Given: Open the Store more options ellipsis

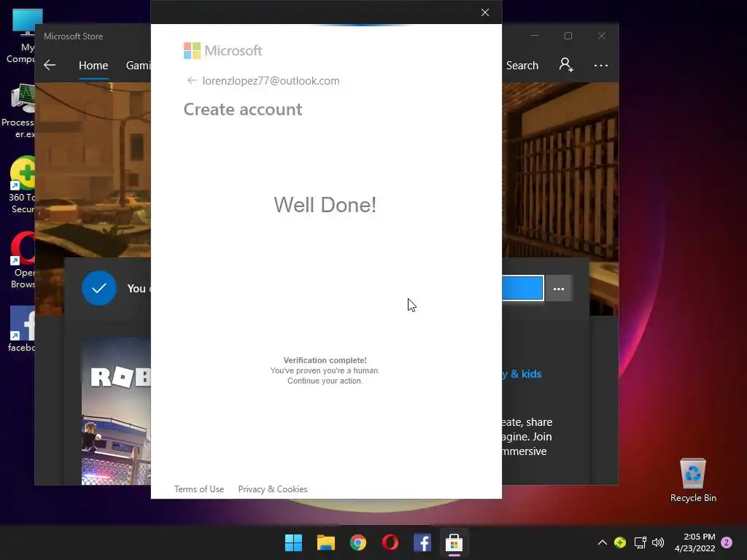Looking at the screenshot, I should (601, 65).
